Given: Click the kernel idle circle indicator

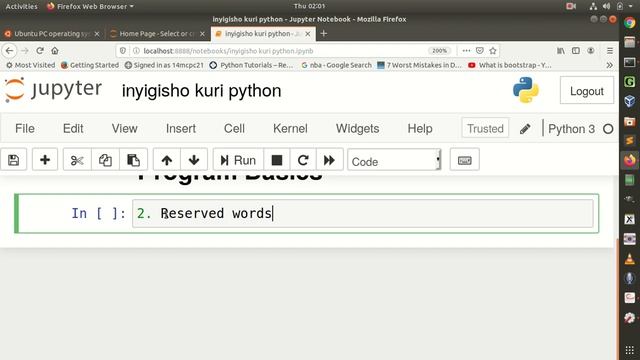Looking at the screenshot, I should pos(608,129).
